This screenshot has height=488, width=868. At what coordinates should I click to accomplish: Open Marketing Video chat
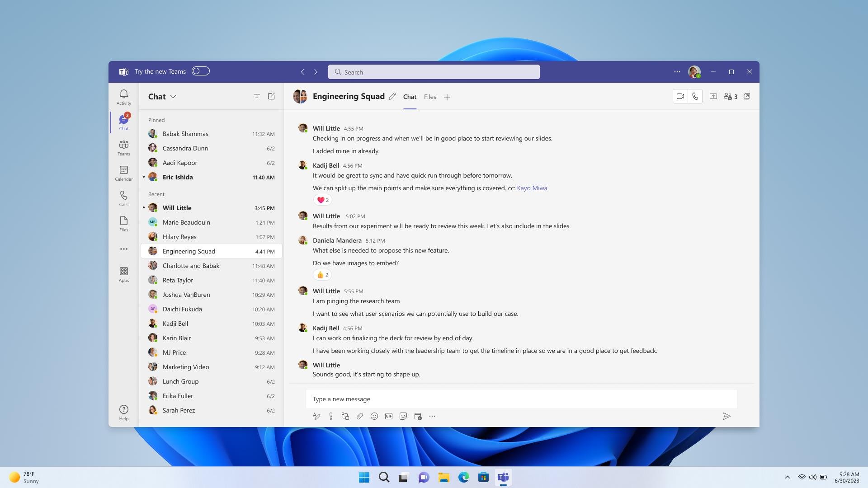tap(211, 367)
